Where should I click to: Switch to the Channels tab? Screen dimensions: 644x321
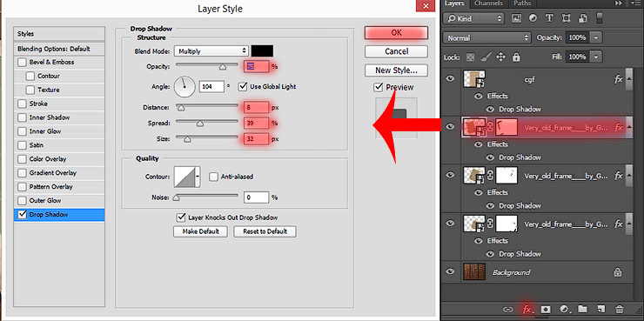pyautogui.click(x=489, y=3)
